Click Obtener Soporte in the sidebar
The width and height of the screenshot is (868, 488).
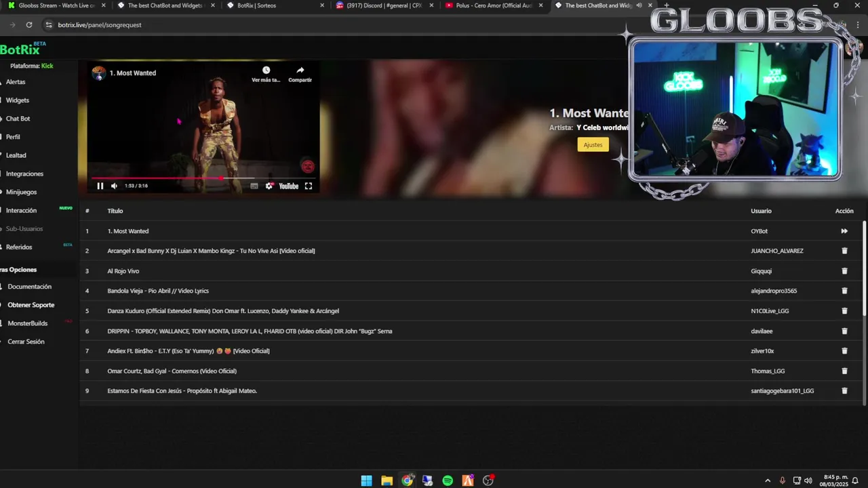[31, 305]
